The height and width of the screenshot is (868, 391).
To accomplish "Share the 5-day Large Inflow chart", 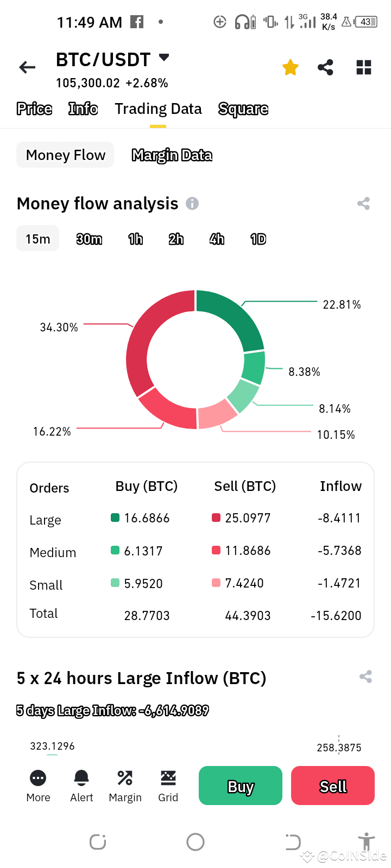I will pyautogui.click(x=365, y=676).
